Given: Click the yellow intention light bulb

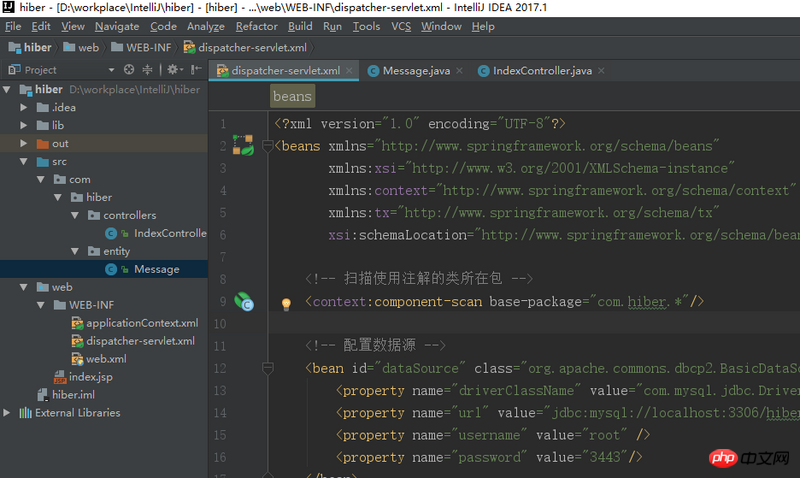Looking at the screenshot, I should coord(286,304).
